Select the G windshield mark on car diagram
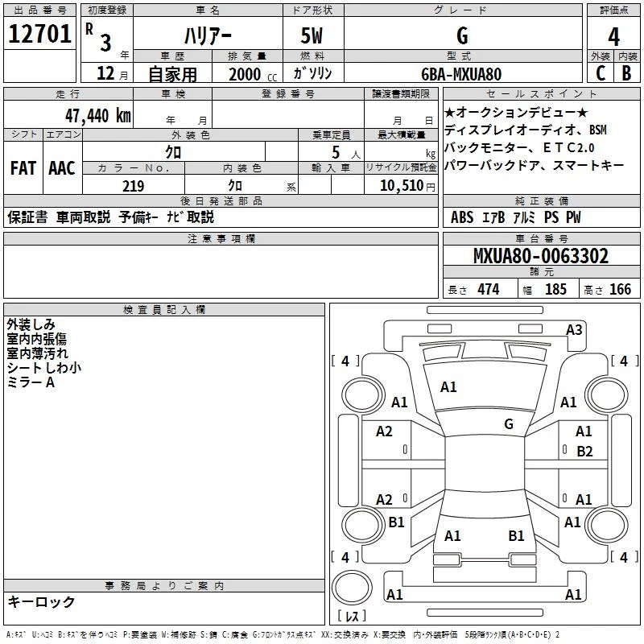This screenshot has width=644, height=644. point(509,424)
